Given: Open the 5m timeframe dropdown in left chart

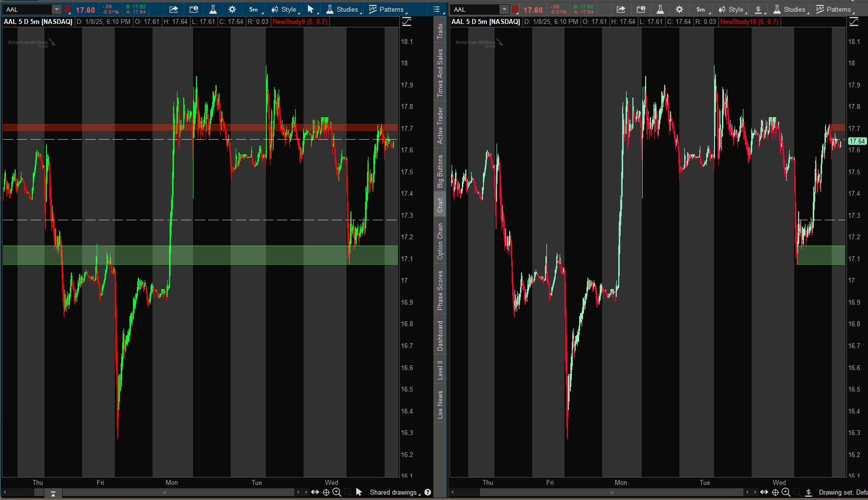Looking at the screenshot, I should click(255, 9).
